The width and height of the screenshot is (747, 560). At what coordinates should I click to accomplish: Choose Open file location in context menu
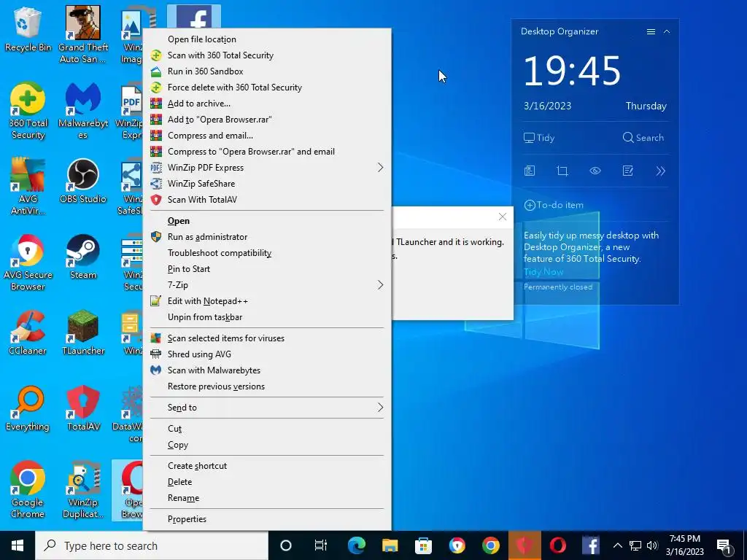click(267, 39)
